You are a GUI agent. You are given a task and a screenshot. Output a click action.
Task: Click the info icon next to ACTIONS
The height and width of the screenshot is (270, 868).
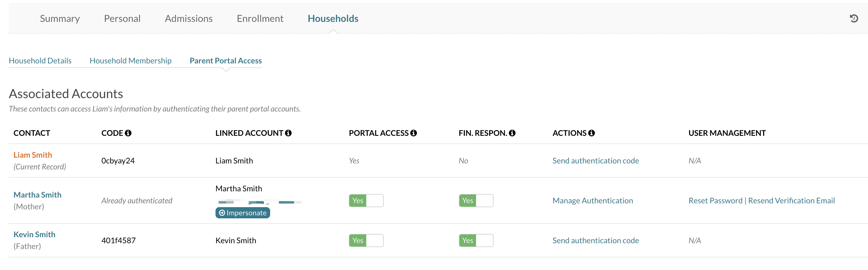[x=591, y=133]
